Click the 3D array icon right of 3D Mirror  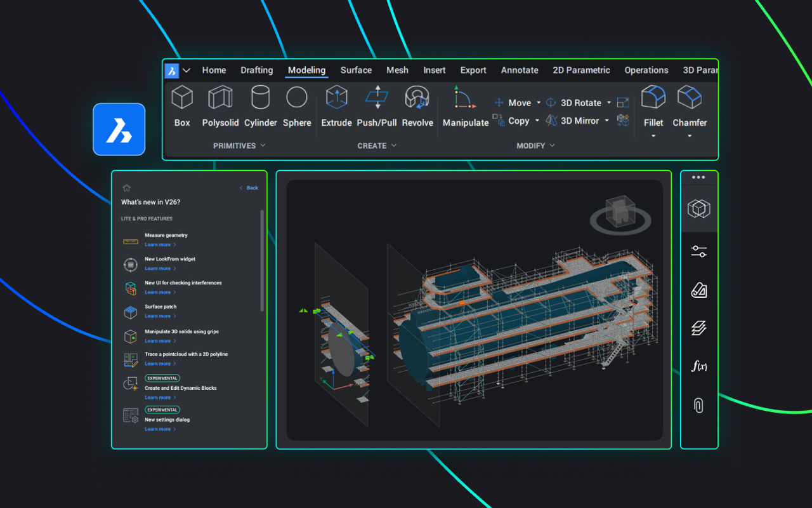622,119
